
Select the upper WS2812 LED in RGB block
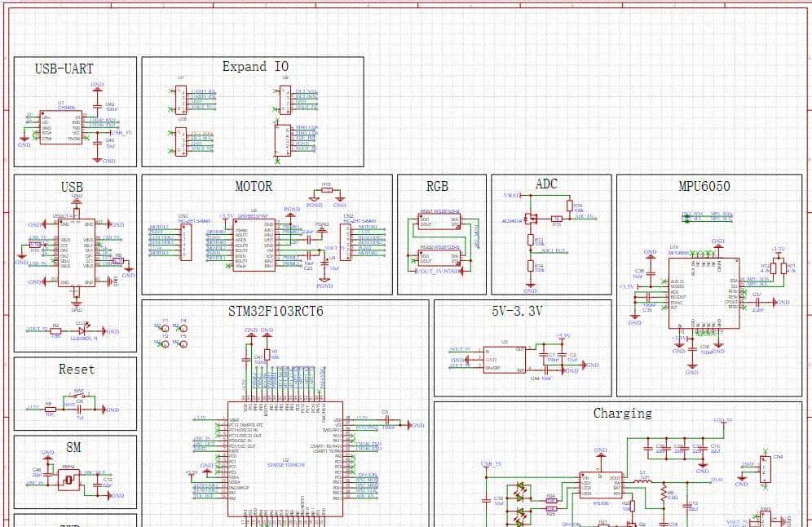tap(439, 221)
